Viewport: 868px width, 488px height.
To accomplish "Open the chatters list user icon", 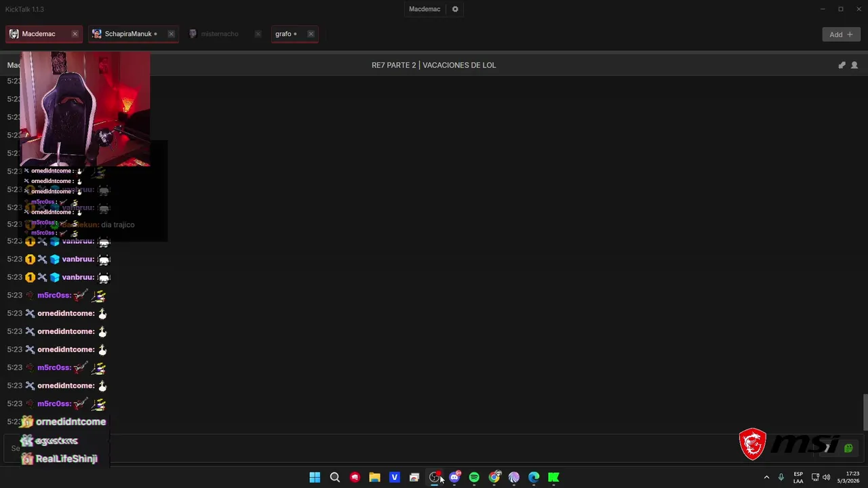I will [x=854, y=65].
